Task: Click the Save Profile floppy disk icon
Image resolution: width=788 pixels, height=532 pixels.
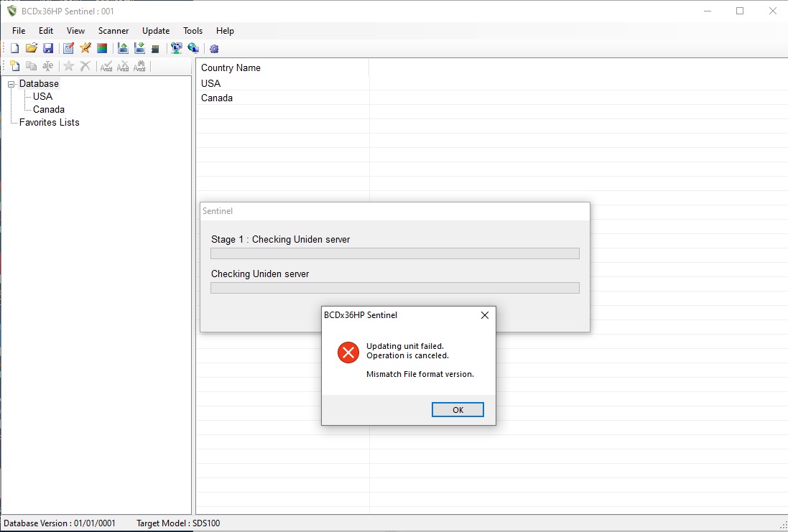Action: (48, 48)
